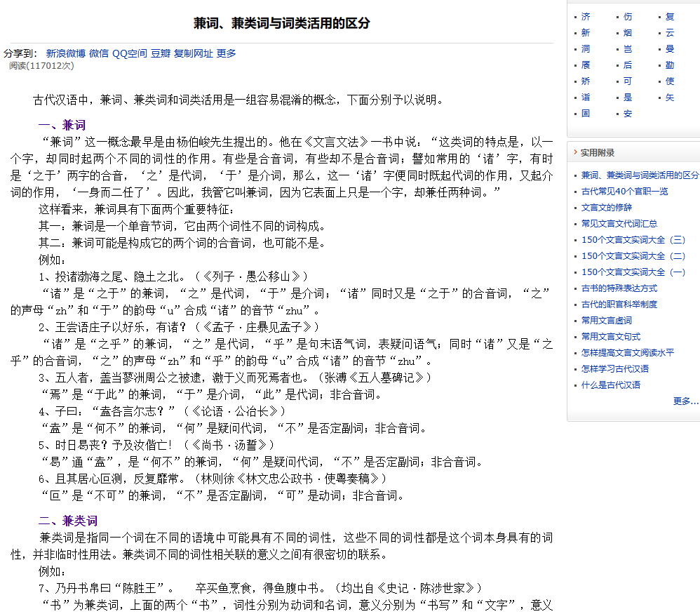
Task: Click 复制网址 to copy the URL
Action: tap(194, 53)
